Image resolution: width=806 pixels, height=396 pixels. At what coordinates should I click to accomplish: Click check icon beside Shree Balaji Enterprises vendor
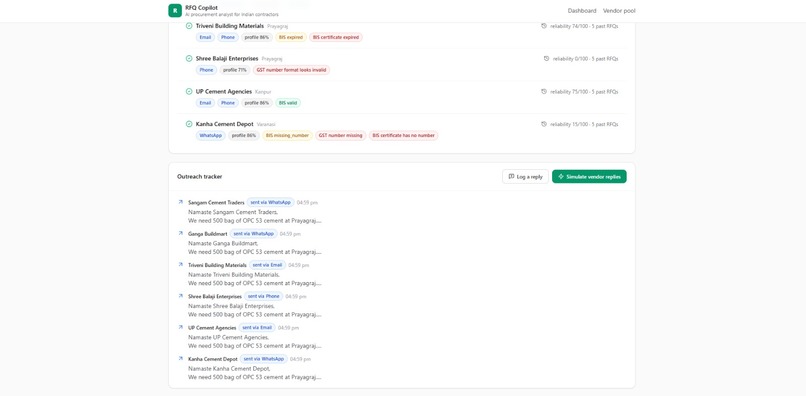[189, 59]
